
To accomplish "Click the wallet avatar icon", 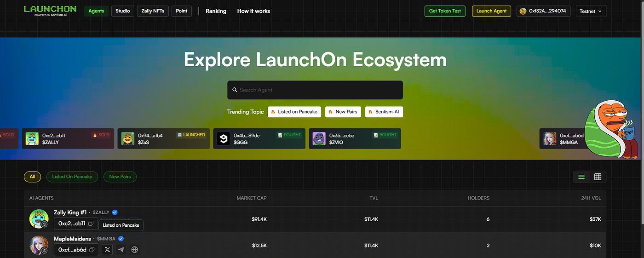I will tap(523, 11).
